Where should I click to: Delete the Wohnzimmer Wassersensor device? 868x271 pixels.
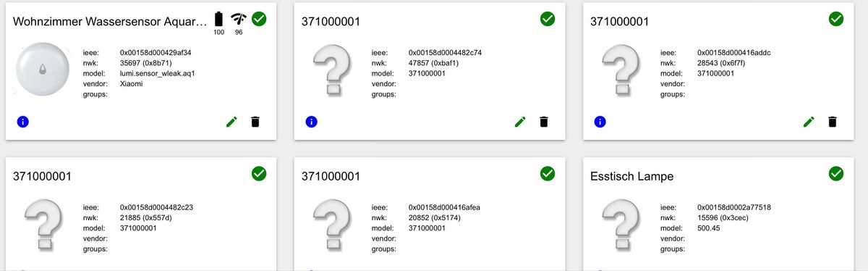coord(255,122)
